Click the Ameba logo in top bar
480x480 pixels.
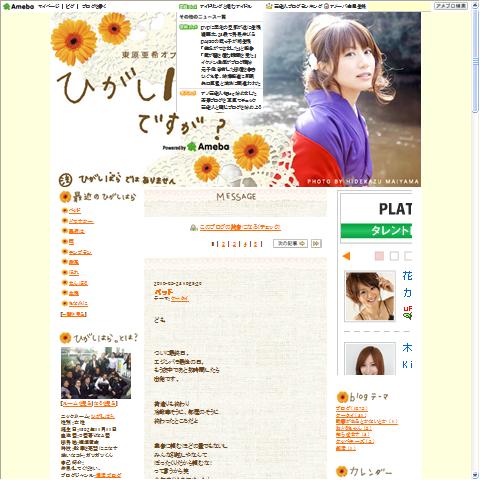(19, 6)
